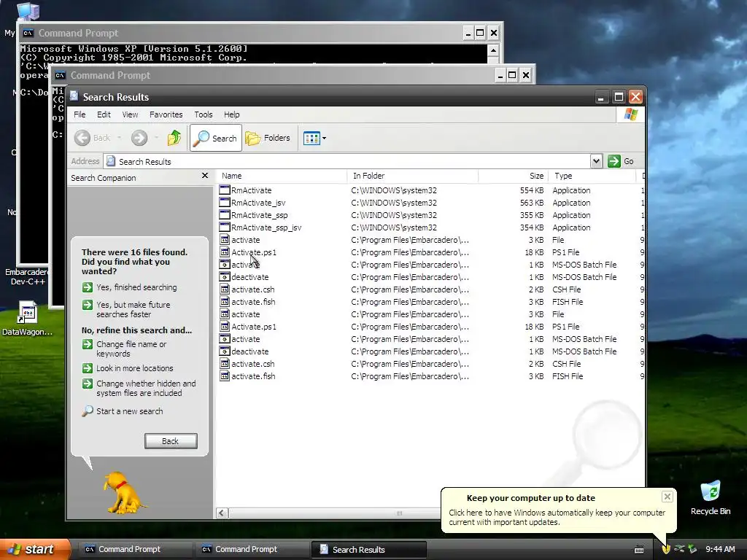Select Change file name or keywords
This screenshot has height=560, width=747.
pos(125,349)
